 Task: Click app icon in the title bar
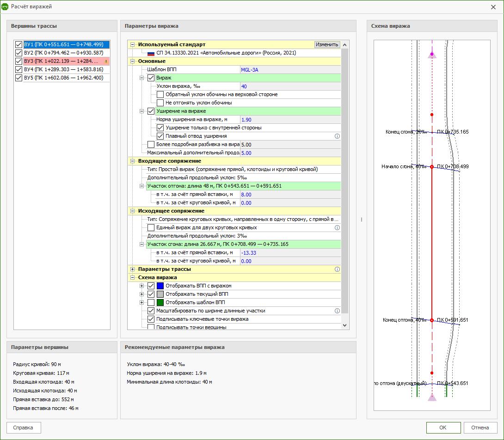[5, 6]
